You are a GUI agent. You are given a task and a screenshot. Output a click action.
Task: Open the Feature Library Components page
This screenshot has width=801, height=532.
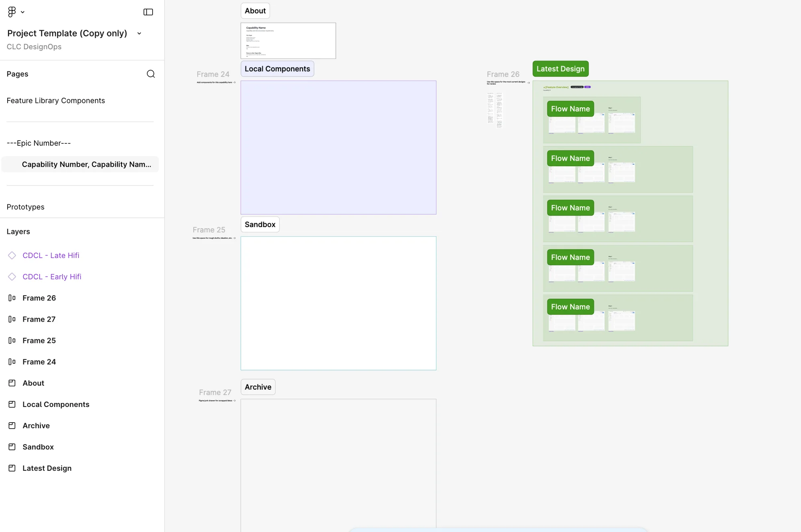click(56, 101)
